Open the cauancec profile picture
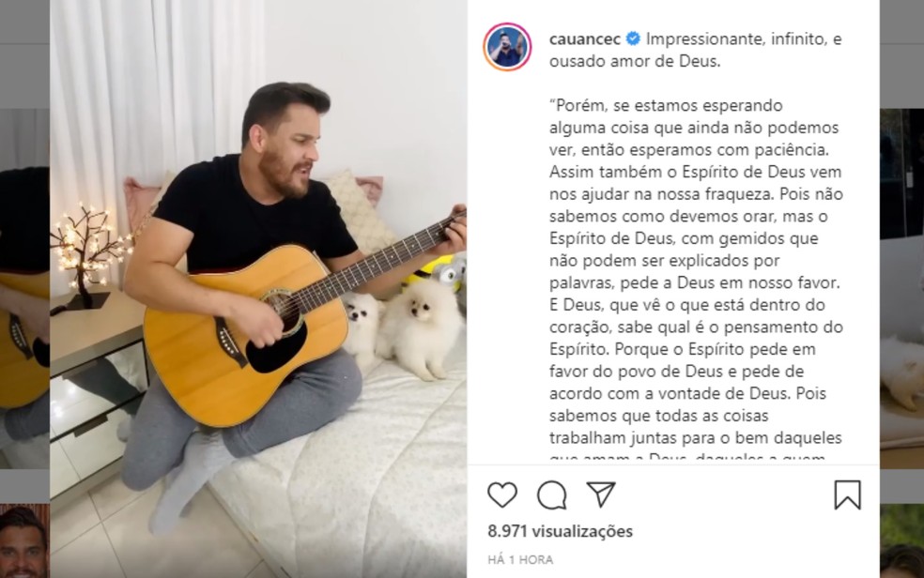 tap(507, 47)
